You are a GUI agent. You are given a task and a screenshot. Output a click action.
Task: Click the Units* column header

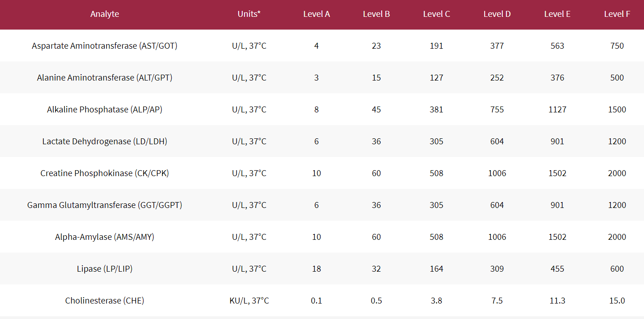coord(249,14)
